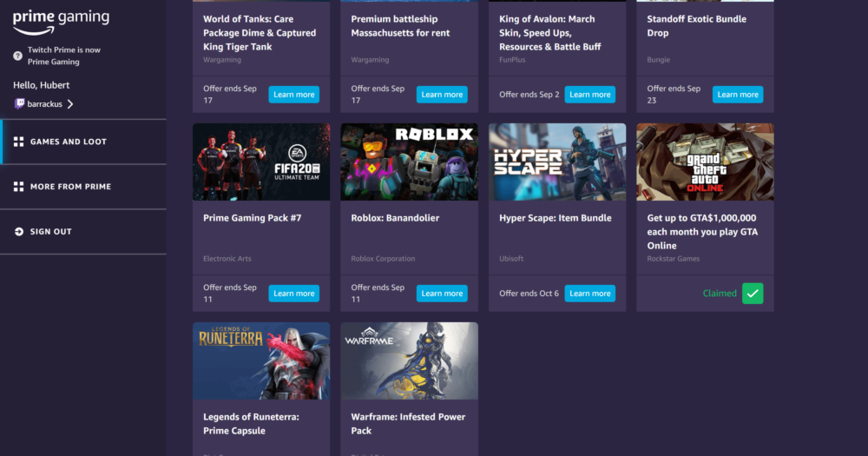This screenshot has width=868, height=456.
Task: Click the Prime Gaming logo
Action: pos(61,23)
